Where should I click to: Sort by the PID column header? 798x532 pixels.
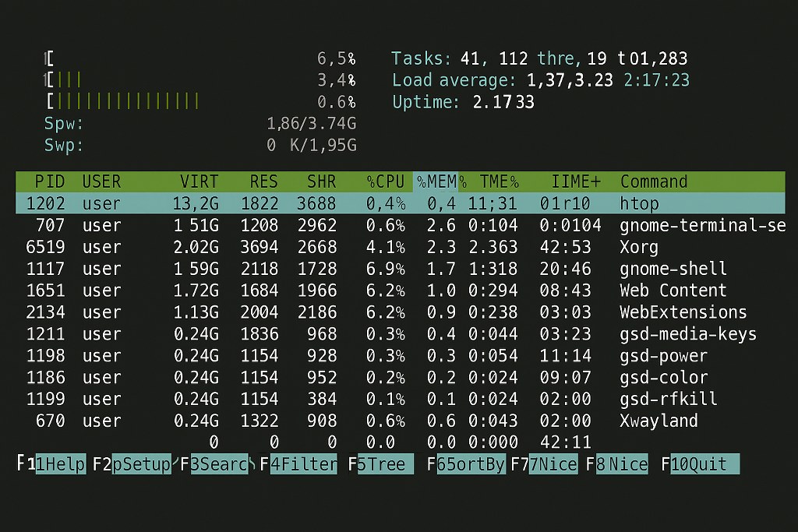click(49, 181)
